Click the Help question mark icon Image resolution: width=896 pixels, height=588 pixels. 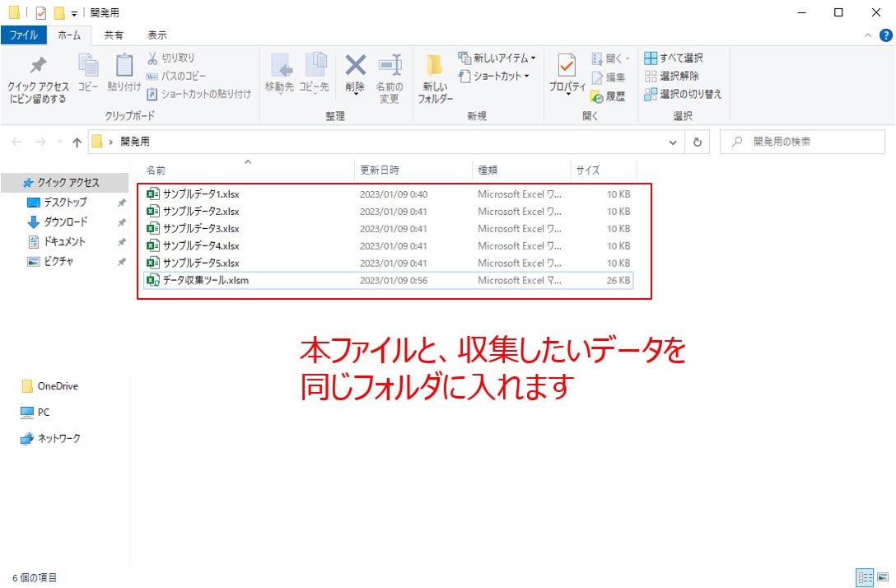pos(886,35)
